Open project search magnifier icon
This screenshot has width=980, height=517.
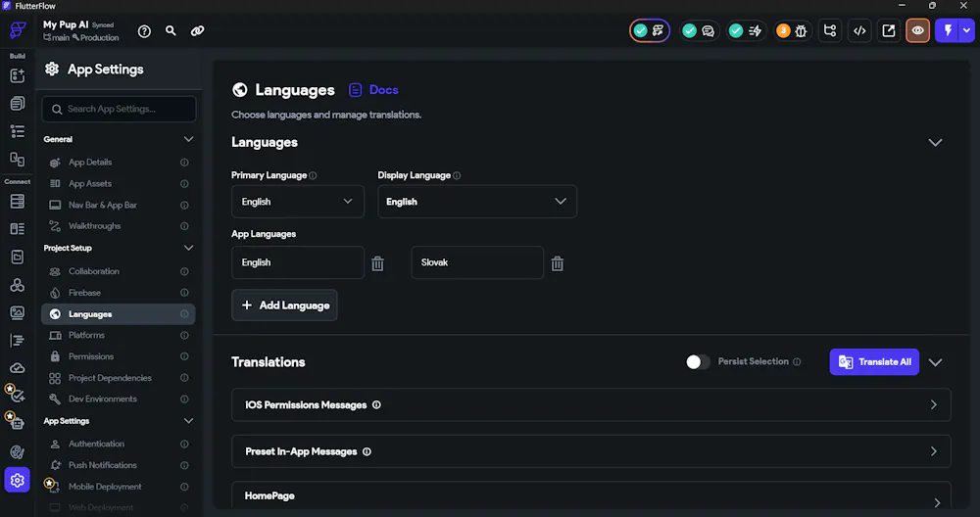pos(171,30)
